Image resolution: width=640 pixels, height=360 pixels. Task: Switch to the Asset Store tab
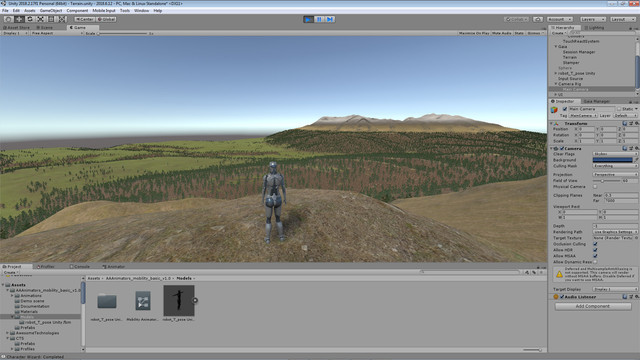coord(16,28)
